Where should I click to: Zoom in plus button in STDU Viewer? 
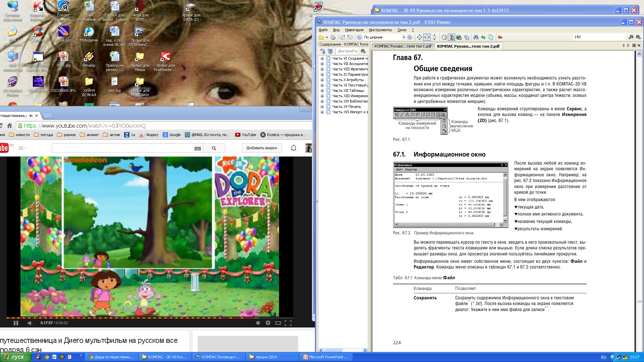pos(410,37)
